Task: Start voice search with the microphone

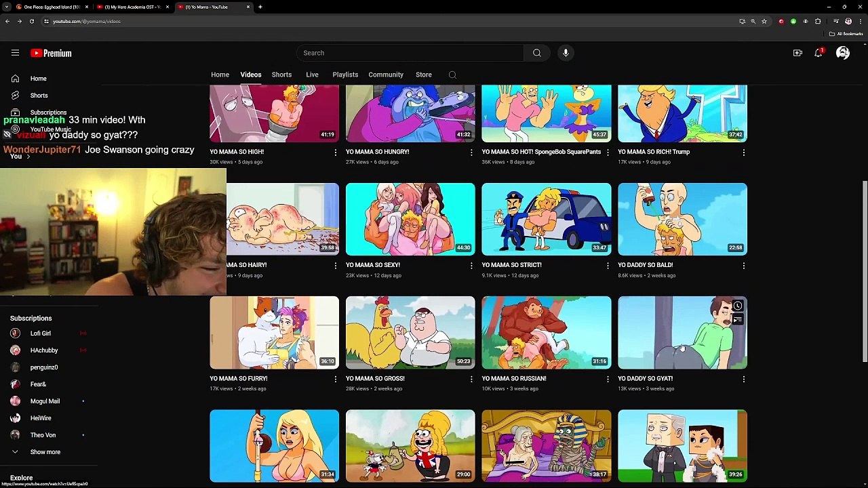Action: pos(566,53)
